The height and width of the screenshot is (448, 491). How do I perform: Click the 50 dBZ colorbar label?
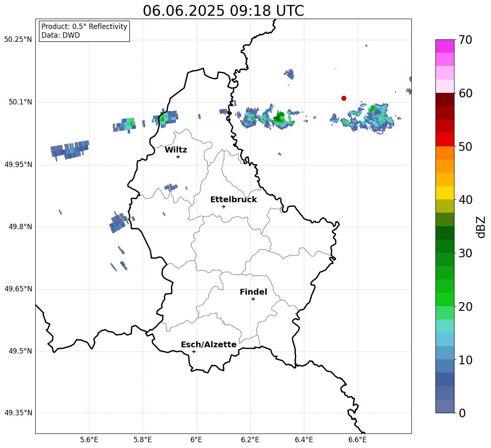coord(465,147)
